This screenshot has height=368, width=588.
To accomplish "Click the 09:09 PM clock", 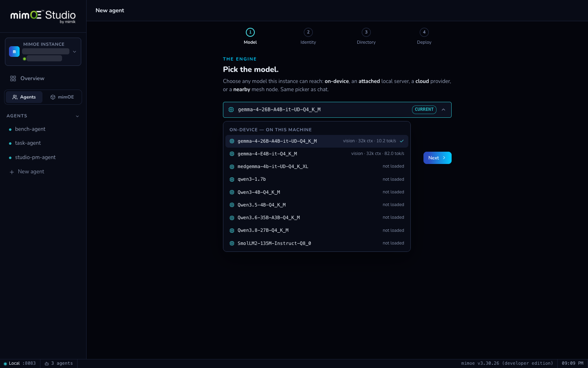I will [x=572, y=364].
